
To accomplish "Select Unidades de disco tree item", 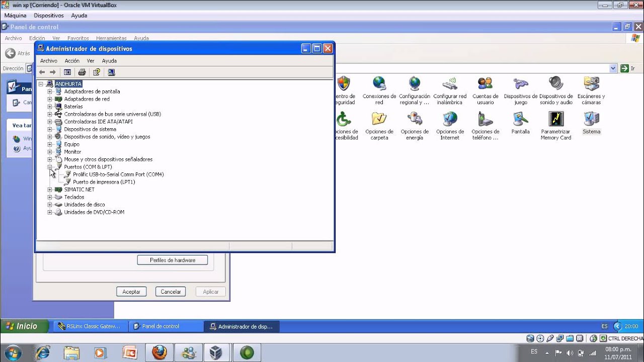I will [85, 205].
